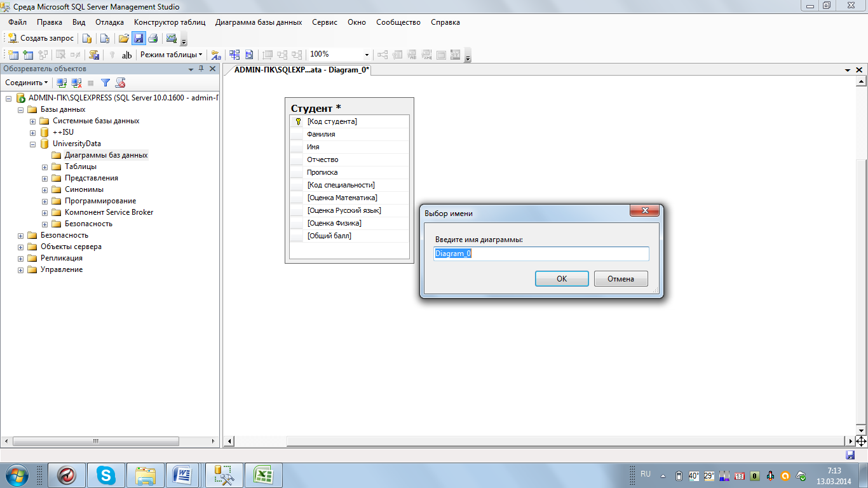Open the Соединить dropdown
This screenshot has height=488, width=868.
[26, 83]
